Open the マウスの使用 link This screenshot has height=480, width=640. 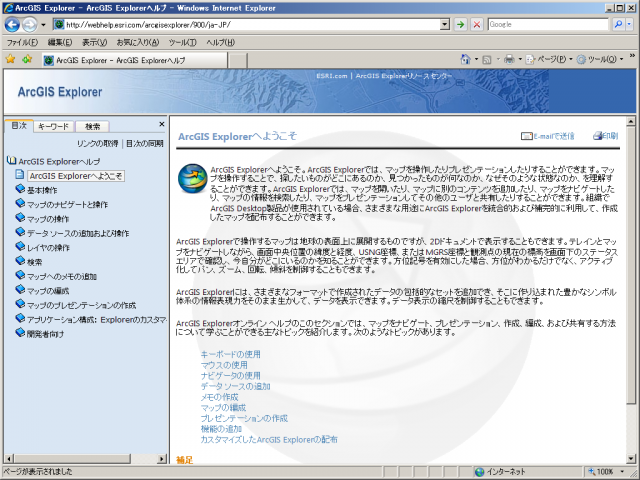(x=224, y=365)
